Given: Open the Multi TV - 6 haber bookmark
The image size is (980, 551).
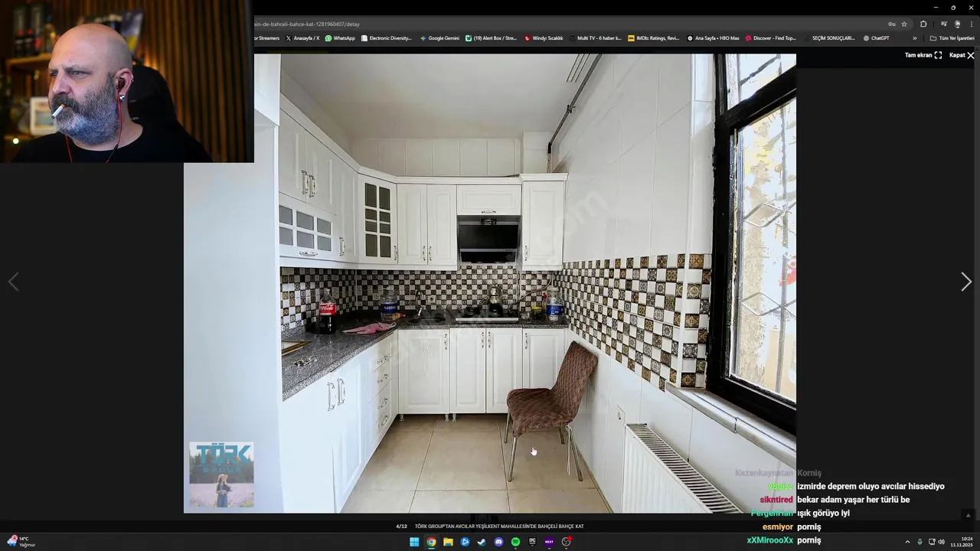Looking at the screenshot, I should coord(596,37).
